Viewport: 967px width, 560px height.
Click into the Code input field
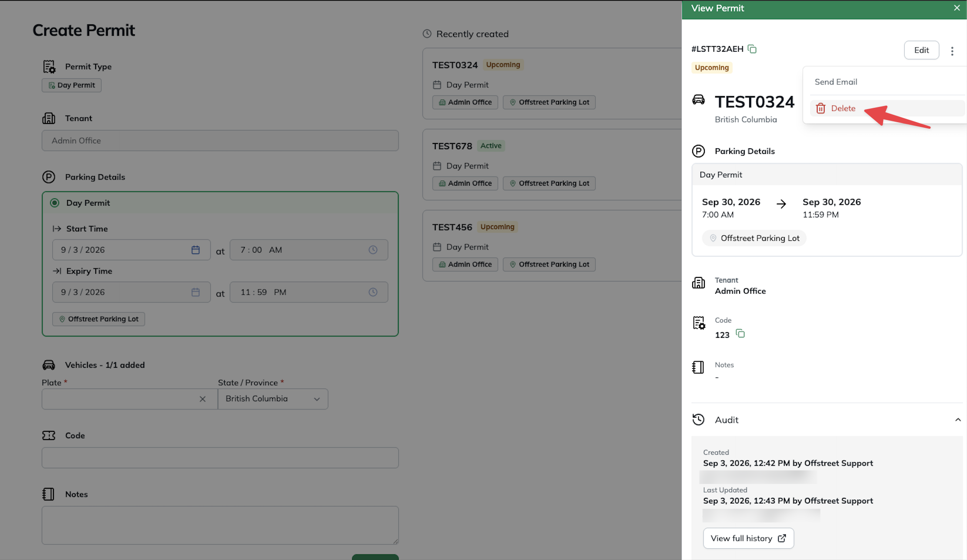click(220, 458)
